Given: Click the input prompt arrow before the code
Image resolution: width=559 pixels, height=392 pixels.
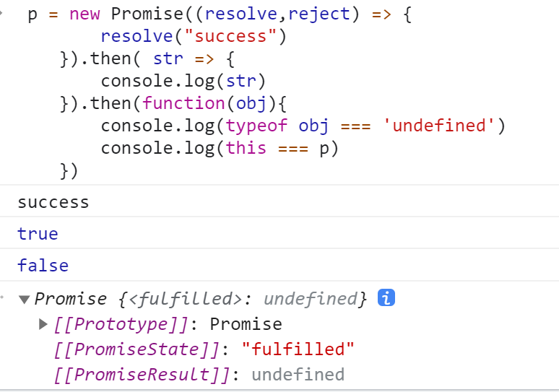Looking at the screenshot, I should point(1,14).
